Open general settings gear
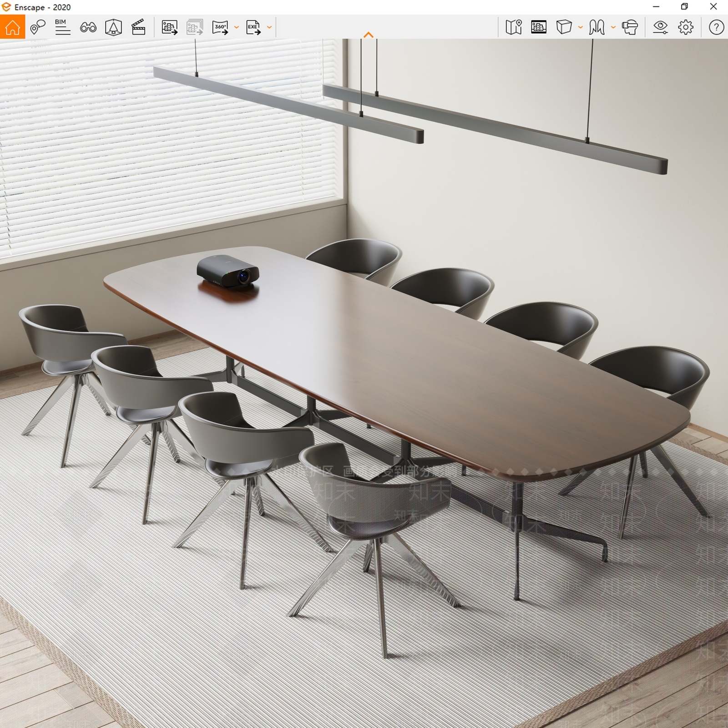This screenshot has width=728, height=728. pyautogui.click(x=686, y=27)
